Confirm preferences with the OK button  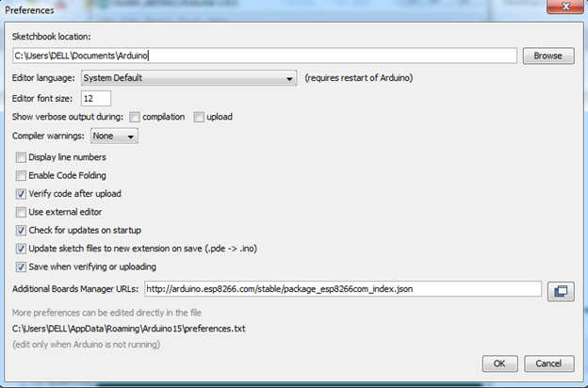(x=499, y=364)
